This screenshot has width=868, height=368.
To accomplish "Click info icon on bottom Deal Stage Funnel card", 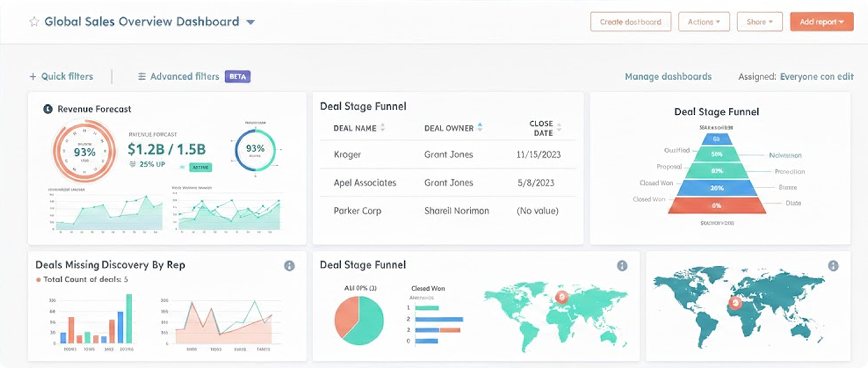I will pos(622,266).
